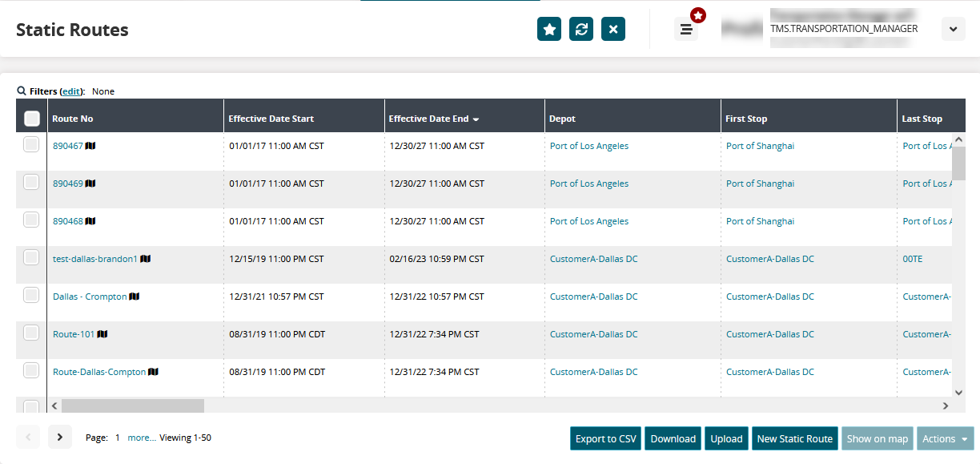980x464 pixels.
Task: Open the hamburger menu icon
Action: tap(686, 30)
